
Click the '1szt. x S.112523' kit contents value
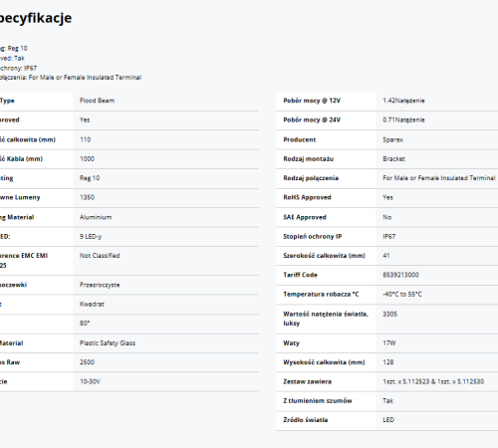coord(433,381)
